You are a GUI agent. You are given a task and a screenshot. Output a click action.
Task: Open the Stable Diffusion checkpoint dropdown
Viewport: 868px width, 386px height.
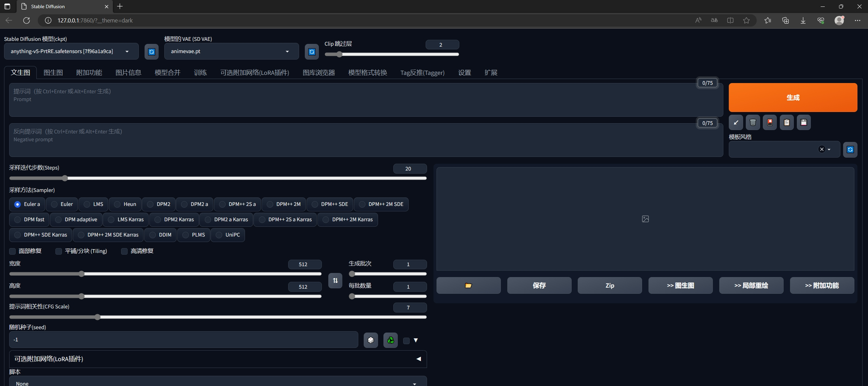(71, 51)
